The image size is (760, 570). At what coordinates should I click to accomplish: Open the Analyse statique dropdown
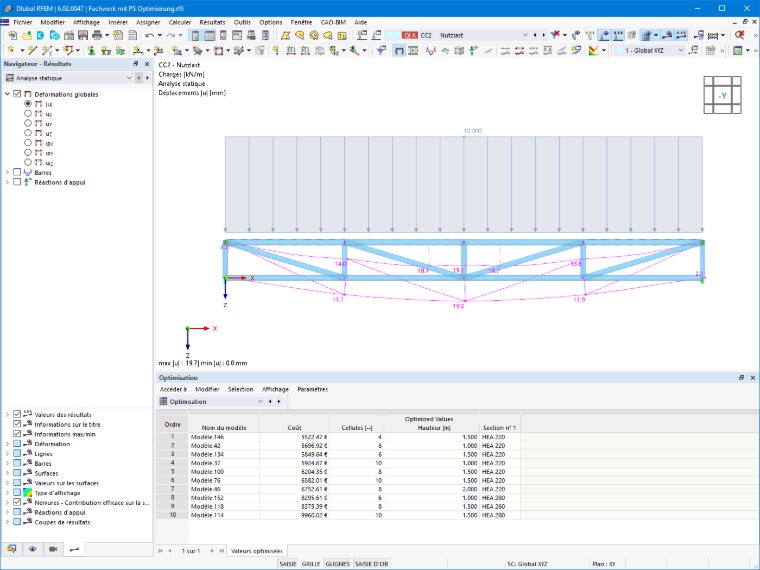coord(69,78)
